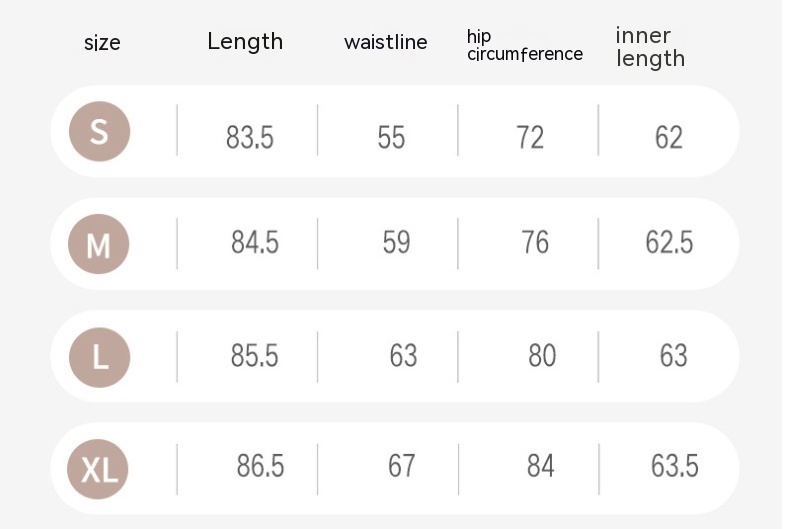Click the "size" column header
The image size is (789, 529).
(102, 43)
